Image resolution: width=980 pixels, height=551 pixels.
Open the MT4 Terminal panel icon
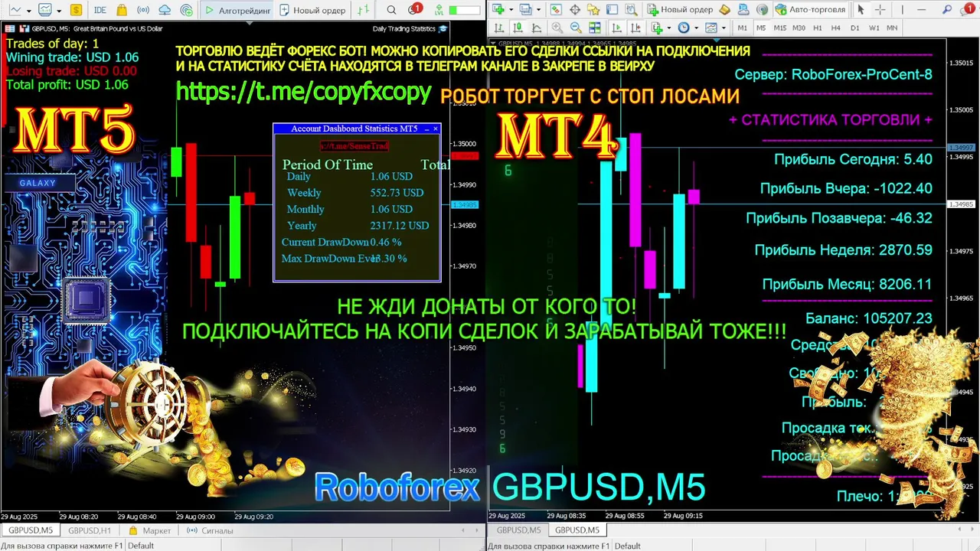(x=612, y=9)
